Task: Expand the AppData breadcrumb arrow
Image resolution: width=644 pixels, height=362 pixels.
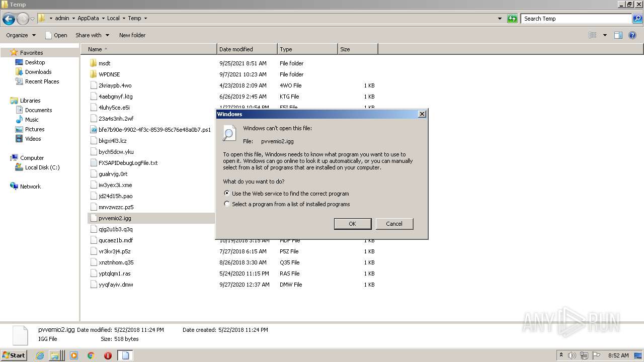Action: point(103,19)
